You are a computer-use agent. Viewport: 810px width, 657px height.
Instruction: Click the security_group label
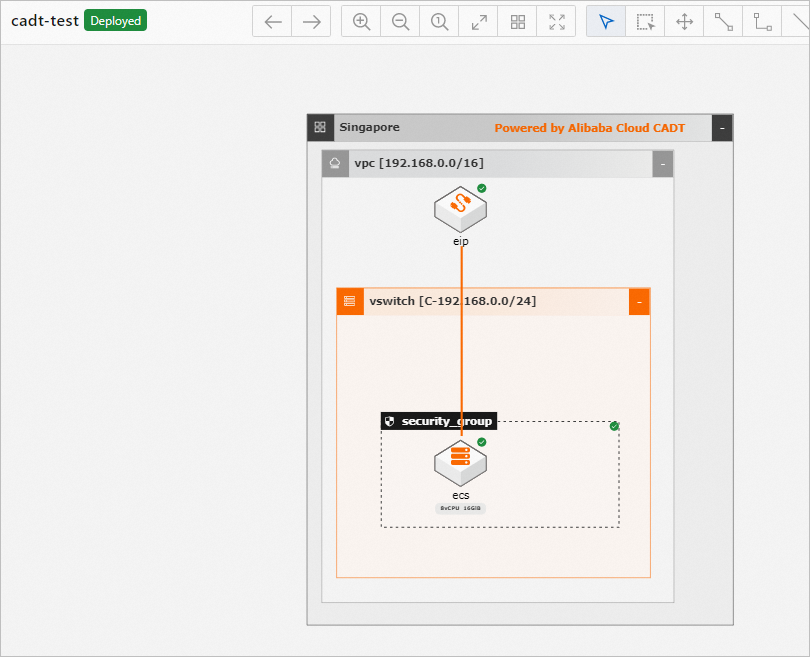pyautogui.click(x=446, y=421)
